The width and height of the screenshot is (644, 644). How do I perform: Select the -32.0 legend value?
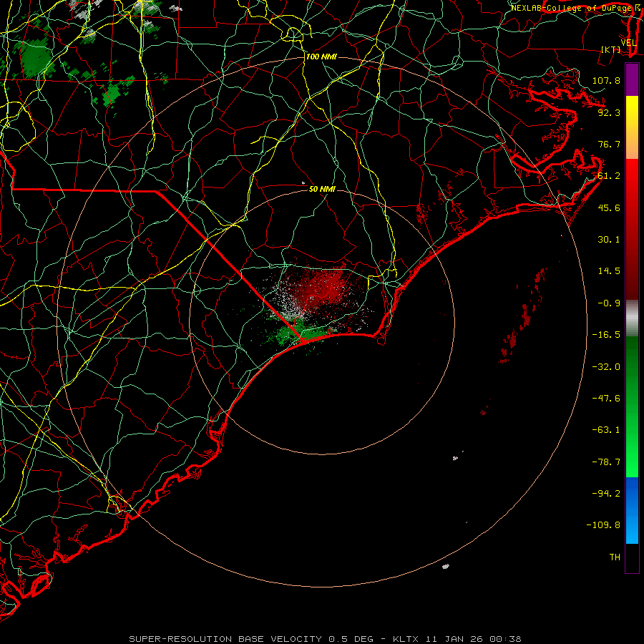[x=606, y=367]
